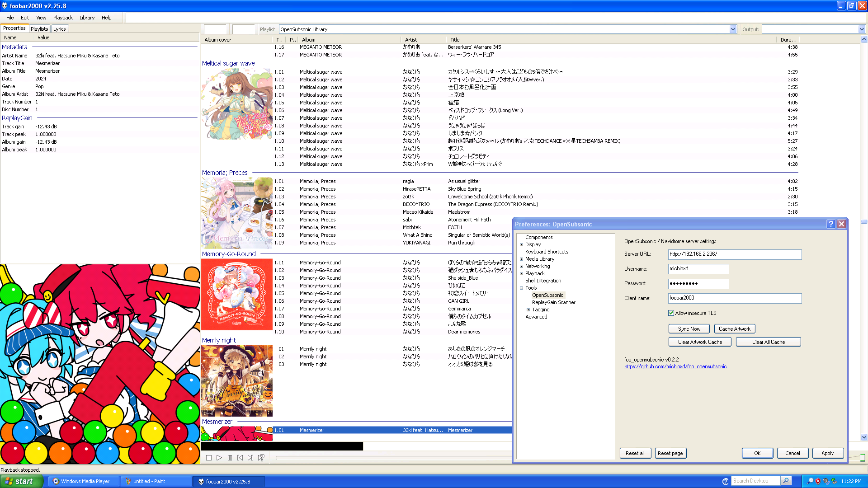
Task: Open the Playback menu
Action: point(63,18)
